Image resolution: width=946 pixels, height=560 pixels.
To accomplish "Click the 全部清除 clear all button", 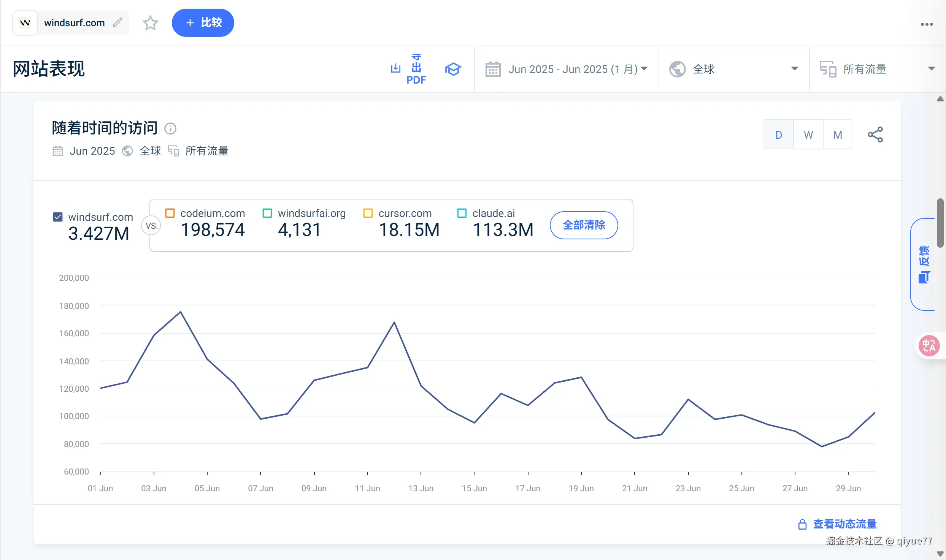I will pos(584,225).
